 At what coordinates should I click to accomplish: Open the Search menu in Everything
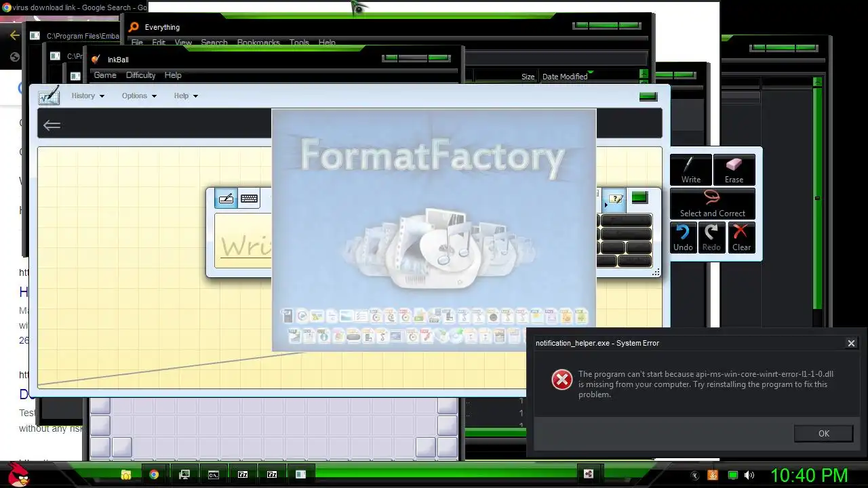(x=214, y=43)
